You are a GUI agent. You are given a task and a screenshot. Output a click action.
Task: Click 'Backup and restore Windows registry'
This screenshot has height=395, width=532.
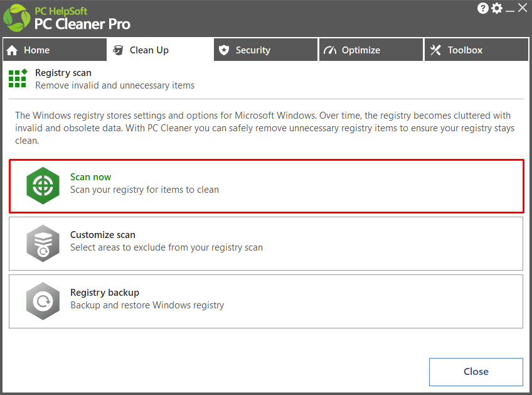pyautogui.click(x=147, y=305)
